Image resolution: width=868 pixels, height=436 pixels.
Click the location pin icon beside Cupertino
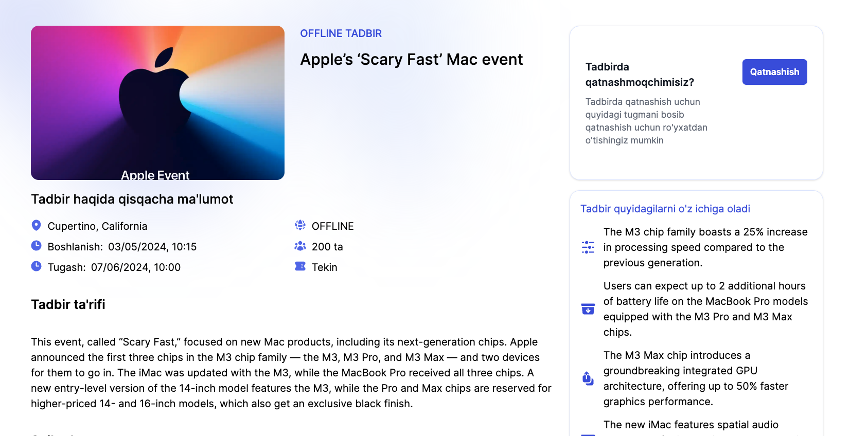click(x=36, y=225)
